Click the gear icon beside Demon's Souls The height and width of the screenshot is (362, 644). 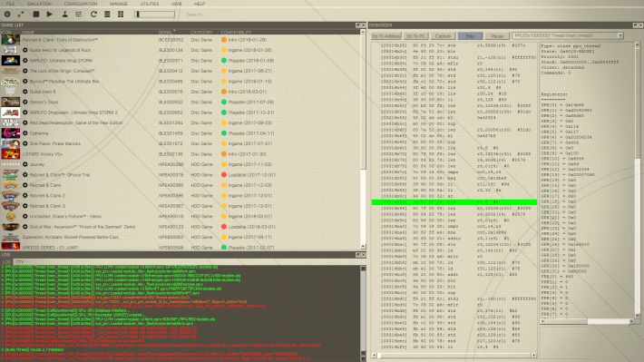[25, 102]
